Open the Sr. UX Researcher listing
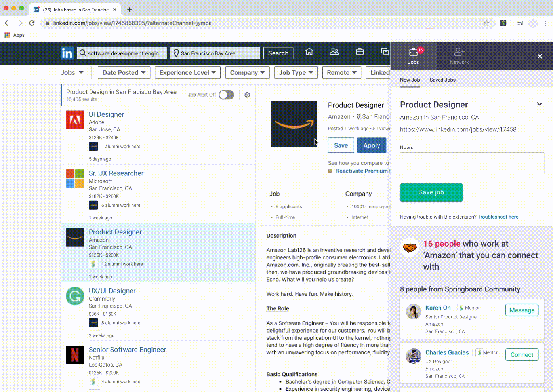 116,173
